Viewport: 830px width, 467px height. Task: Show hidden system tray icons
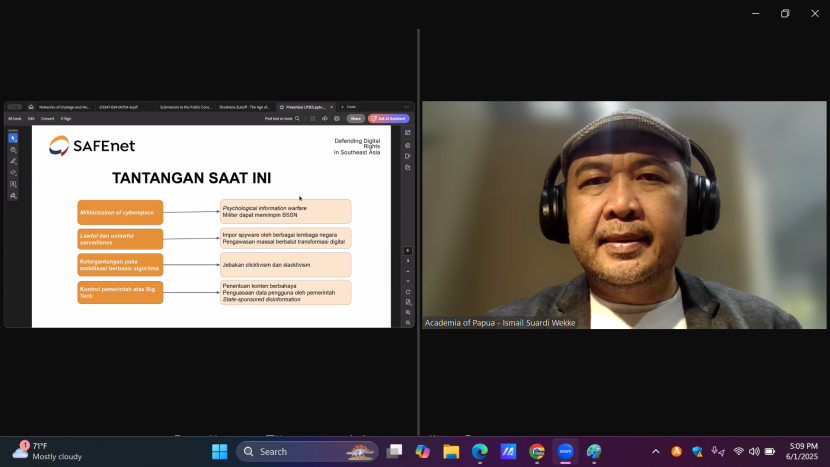click(655, 452)
